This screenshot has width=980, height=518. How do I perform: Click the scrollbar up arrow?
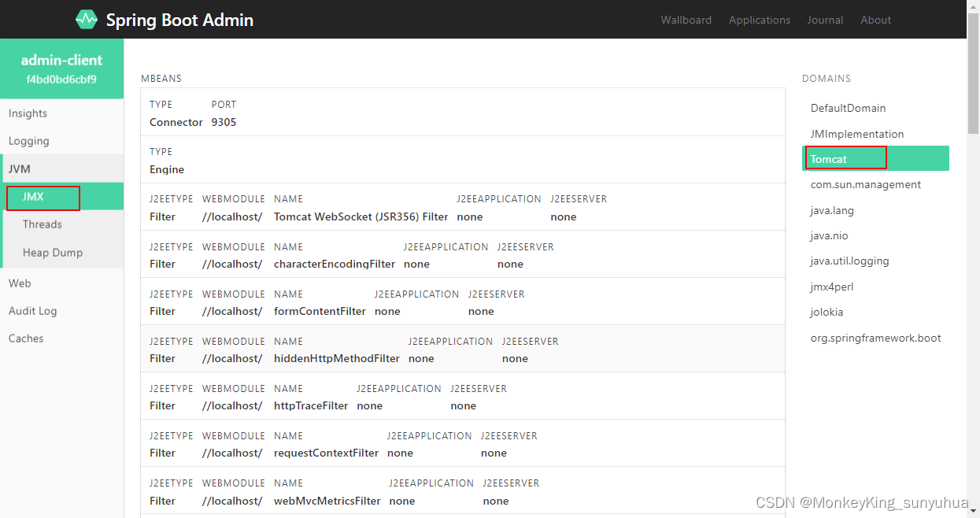tap(973, 6)
